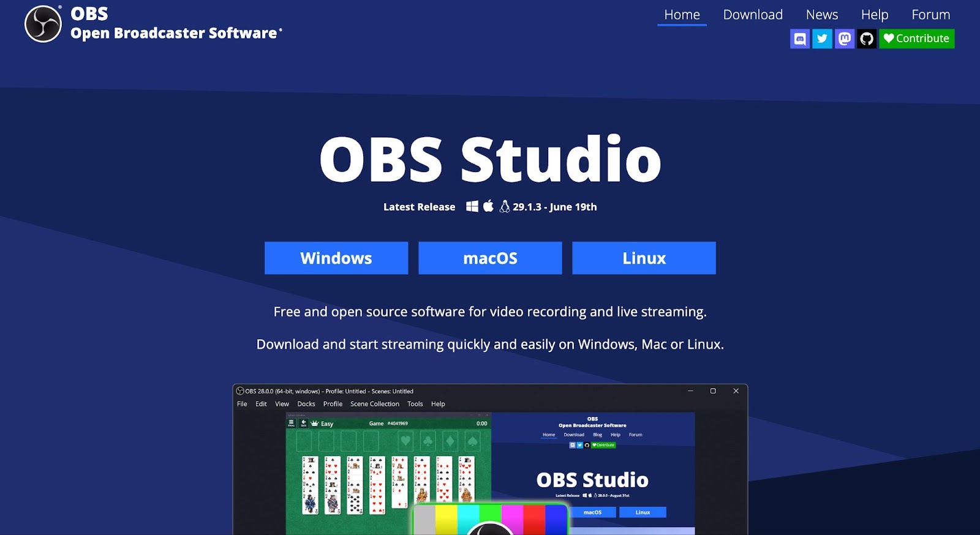Click the Linux penguin icon beside Latest Release
The width and height of the screenshot is (980, 535).
505,206
